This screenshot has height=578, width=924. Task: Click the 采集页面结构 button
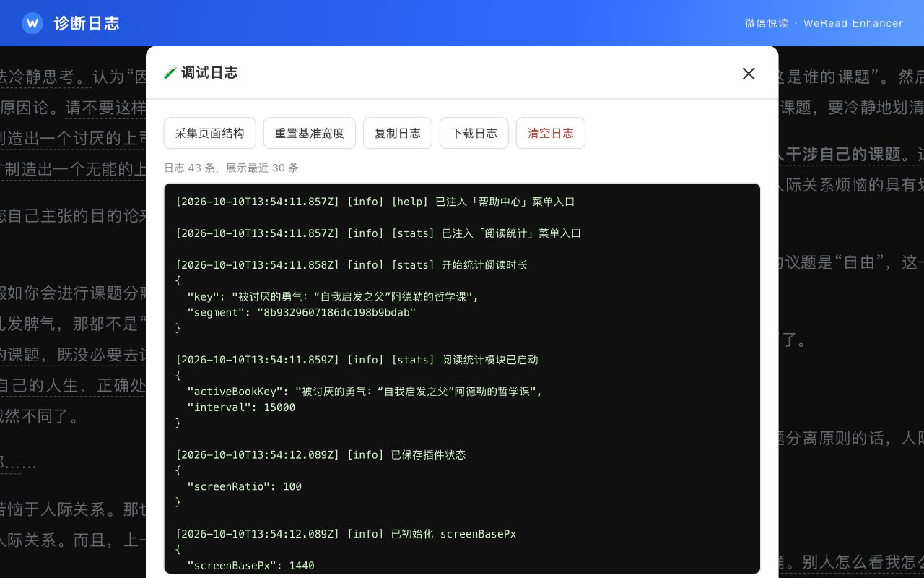pyautogui.click(x=210, y=133)
